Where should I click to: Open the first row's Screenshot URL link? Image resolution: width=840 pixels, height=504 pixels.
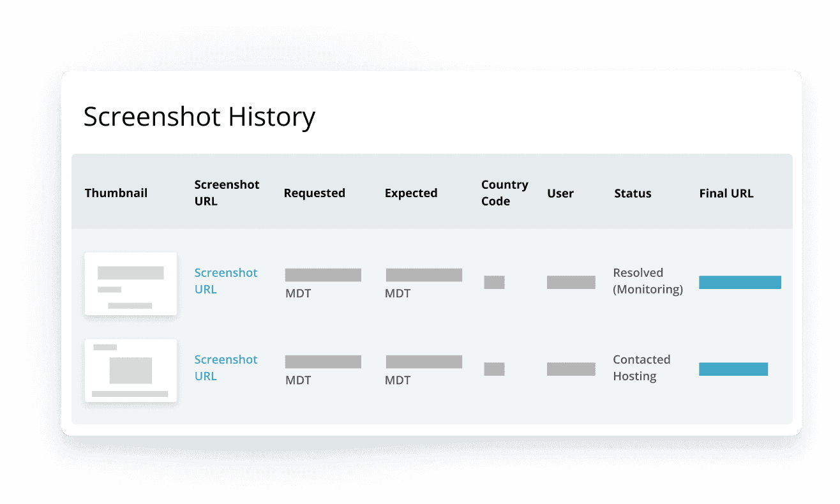(x=226, y=281)
